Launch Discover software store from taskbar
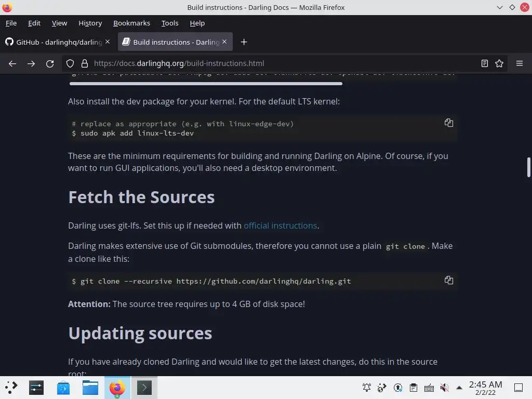Image resolution: width=532 pixels, height=399 pixels. 63,388
